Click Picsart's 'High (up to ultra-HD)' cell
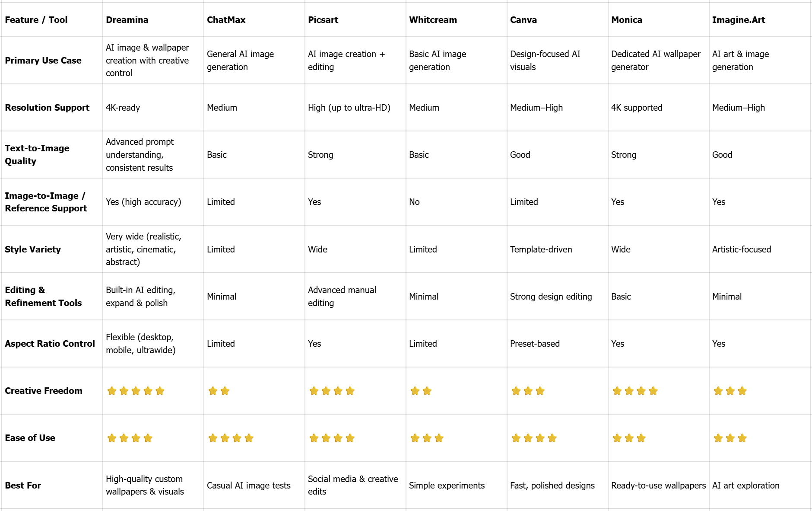 tap(349, 108)
